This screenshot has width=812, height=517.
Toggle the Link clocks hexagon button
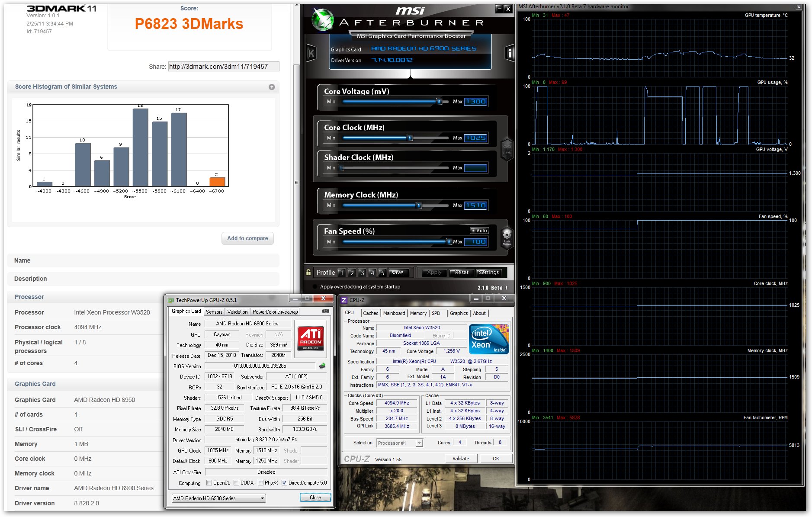(507, 149)
